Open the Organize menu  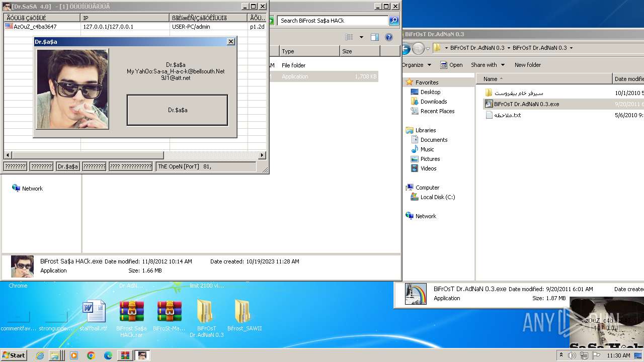tap(417, 65)
